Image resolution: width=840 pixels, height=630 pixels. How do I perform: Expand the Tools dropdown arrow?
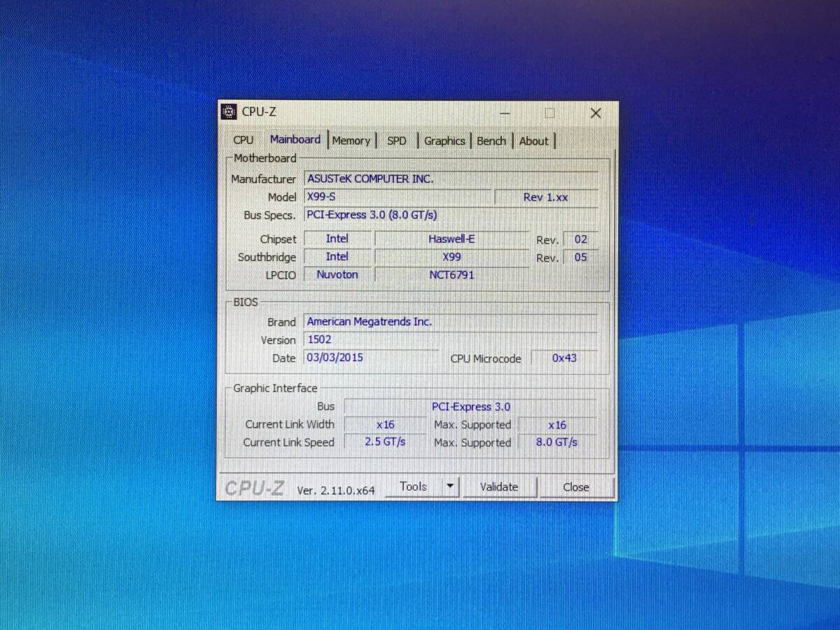tap(451, 486)
